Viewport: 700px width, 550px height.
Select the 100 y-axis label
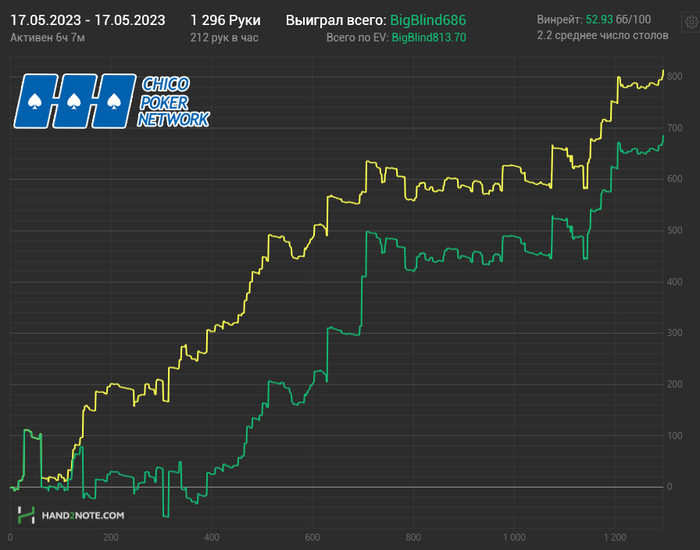point(675,436)
